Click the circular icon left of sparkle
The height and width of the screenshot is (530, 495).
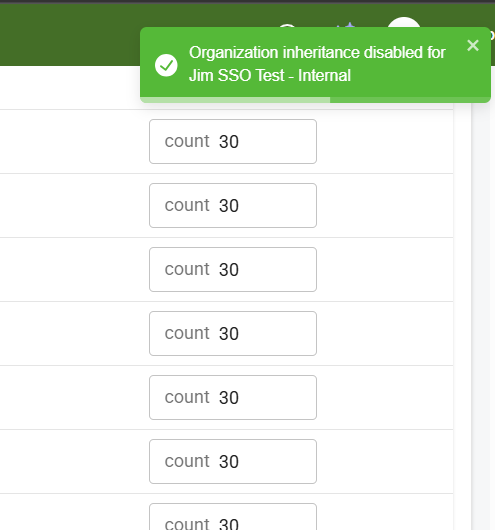pyautogui.click(x=287, y=26)
